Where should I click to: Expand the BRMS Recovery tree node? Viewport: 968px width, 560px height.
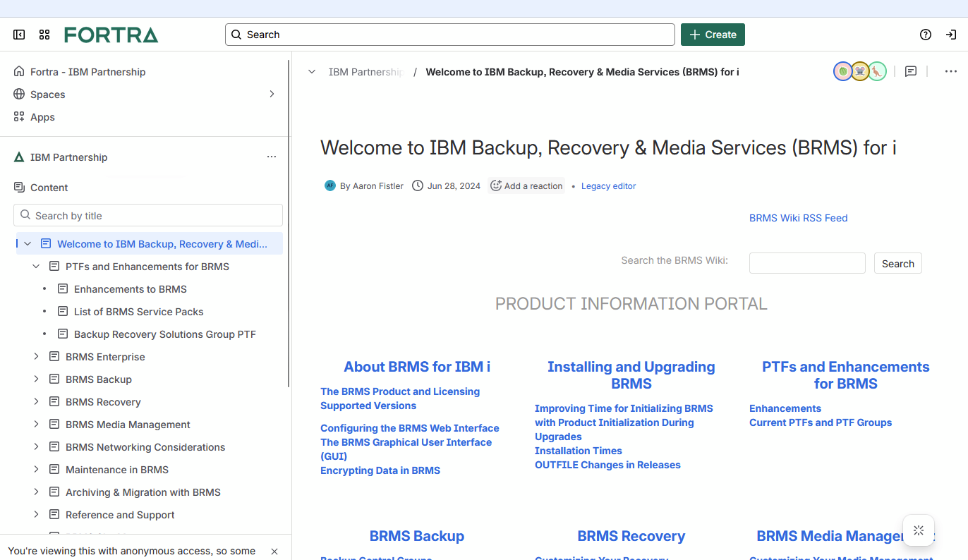coord(36,402)
